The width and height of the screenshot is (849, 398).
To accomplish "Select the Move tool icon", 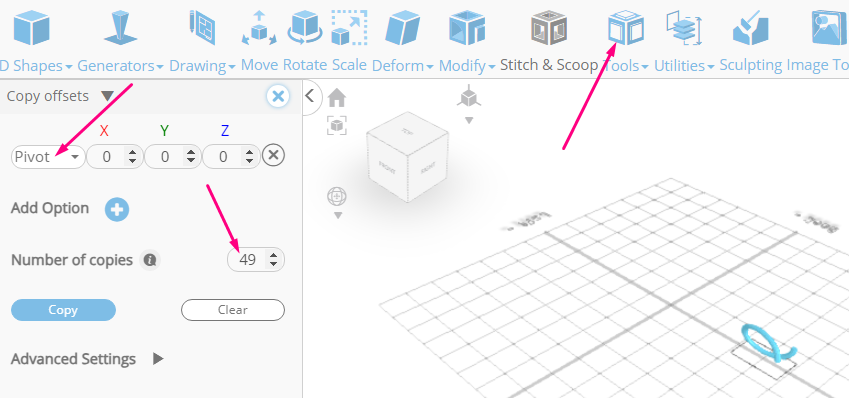I will point(259,28).
